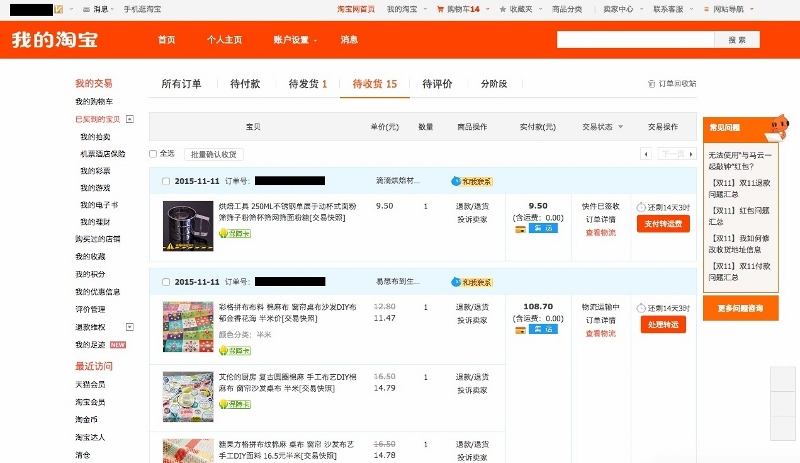Click the 保障卡 badge under the 烘焙工具 item
The height and width of the screenshot is (463, 800).
click(235, 234)
